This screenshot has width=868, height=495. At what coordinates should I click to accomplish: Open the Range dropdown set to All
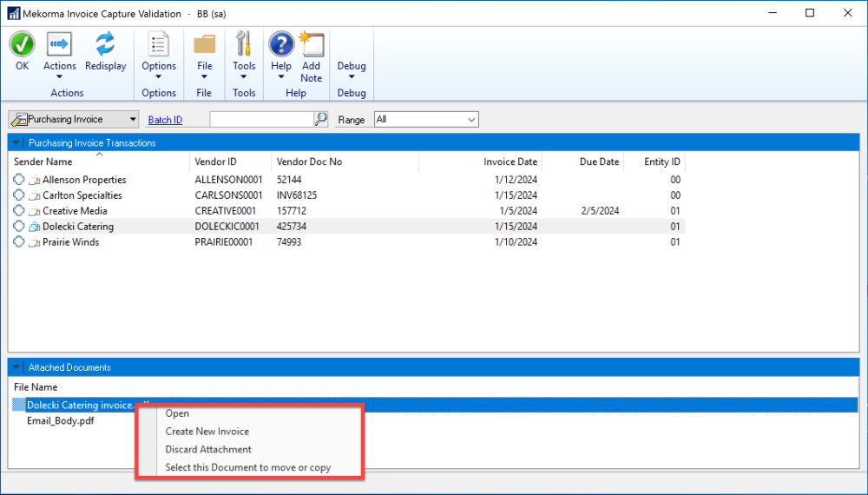pyautogui.click(x=426, y=120)
